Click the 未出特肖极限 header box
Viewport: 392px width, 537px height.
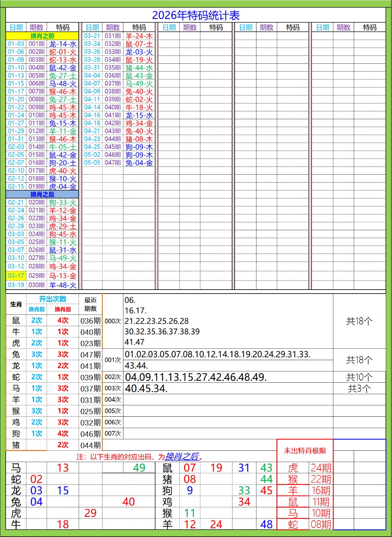pos(305,451)
